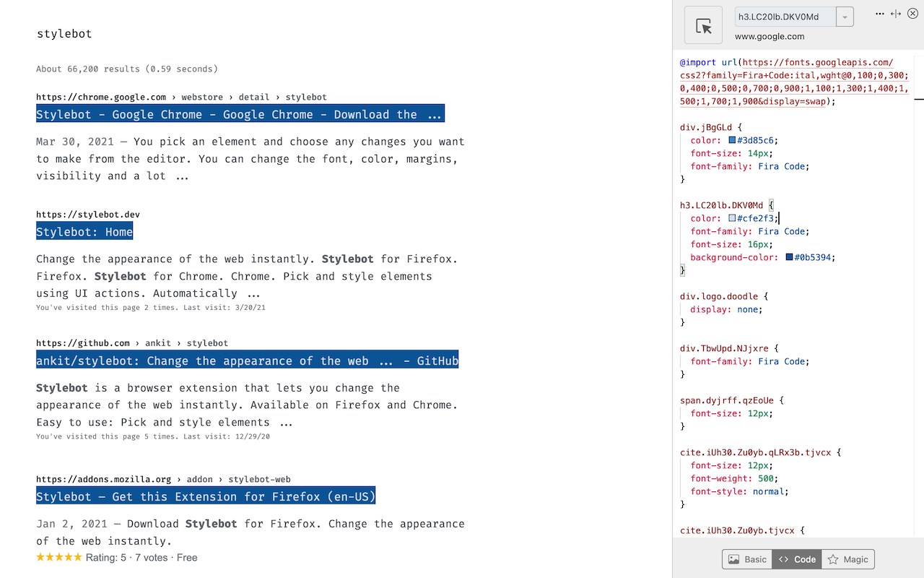Image resolution: width=924 pixels, height=578 pixels.
Task: Click the div.logo.doodle selector line
Action: tap(719, 296)
